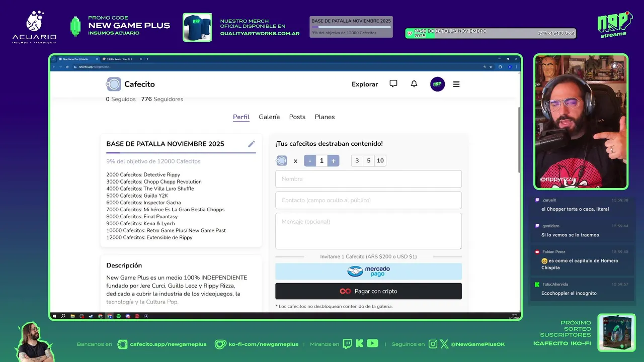644x362 pixels.
Task: Click Pagar con cripto button
Action: click(x=368, y=291)
